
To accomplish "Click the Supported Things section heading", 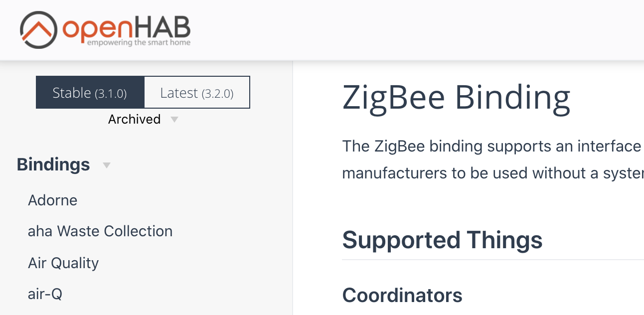I will pos(442,240).
